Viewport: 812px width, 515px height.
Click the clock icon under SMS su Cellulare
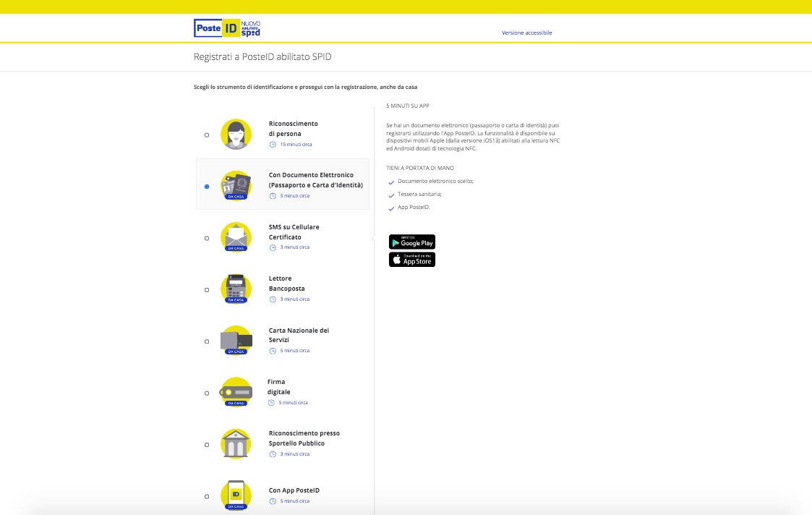(x=273, y=247)
